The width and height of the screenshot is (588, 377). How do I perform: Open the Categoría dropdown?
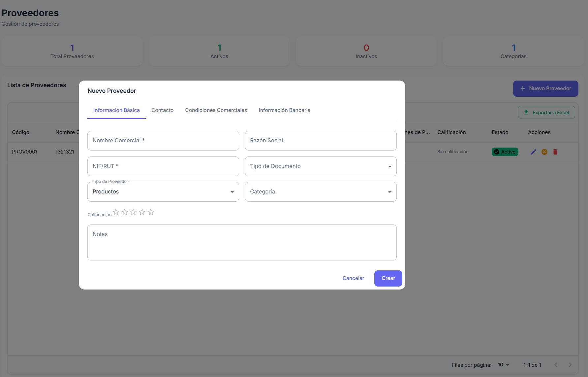tap(321, 192)
